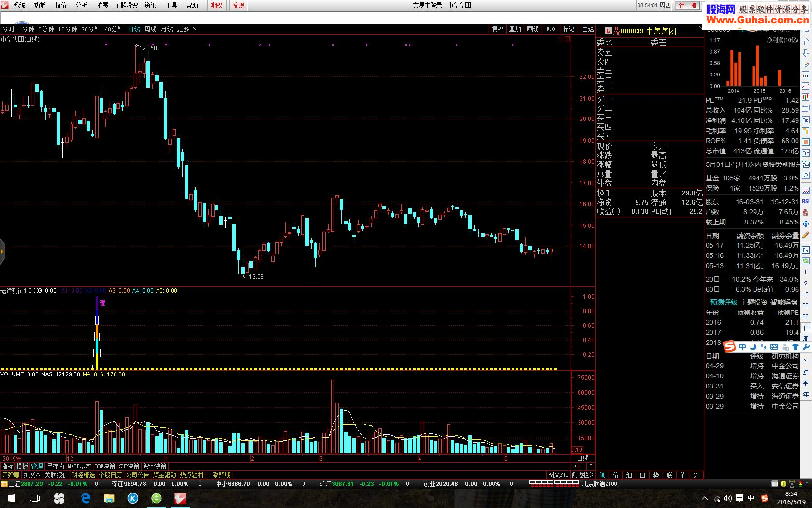Click the Sogou skin shirt icon
This screenshot has width=812, height=508.
tap(796, 347)
